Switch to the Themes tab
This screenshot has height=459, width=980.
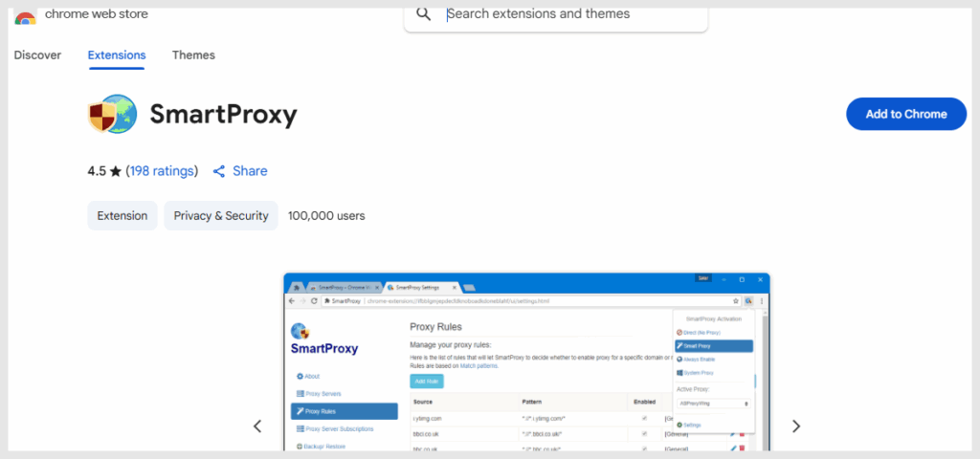(x=193, y=55)
